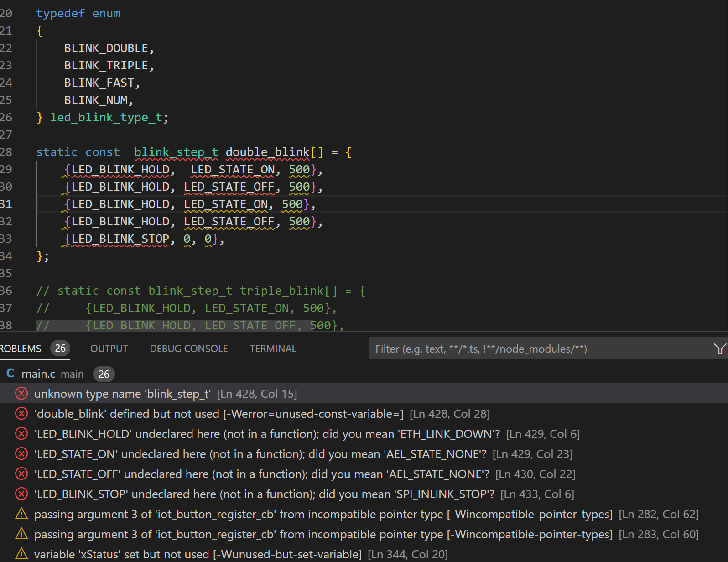Click the error icon of the blink_step_t problem
The height and width of the screenshot is (562, 728).
21,393
